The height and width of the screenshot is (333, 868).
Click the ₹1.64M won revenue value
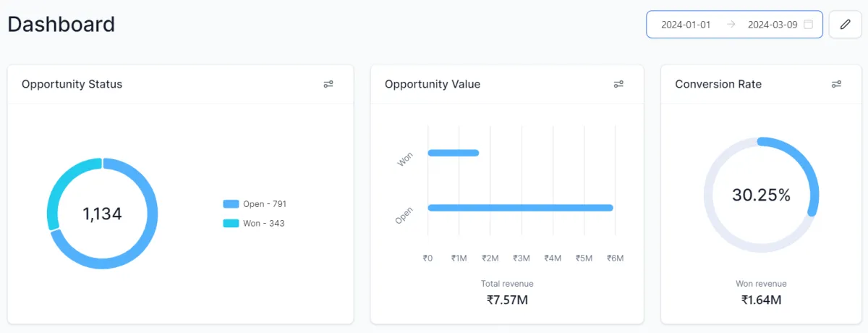click(761, 300)
